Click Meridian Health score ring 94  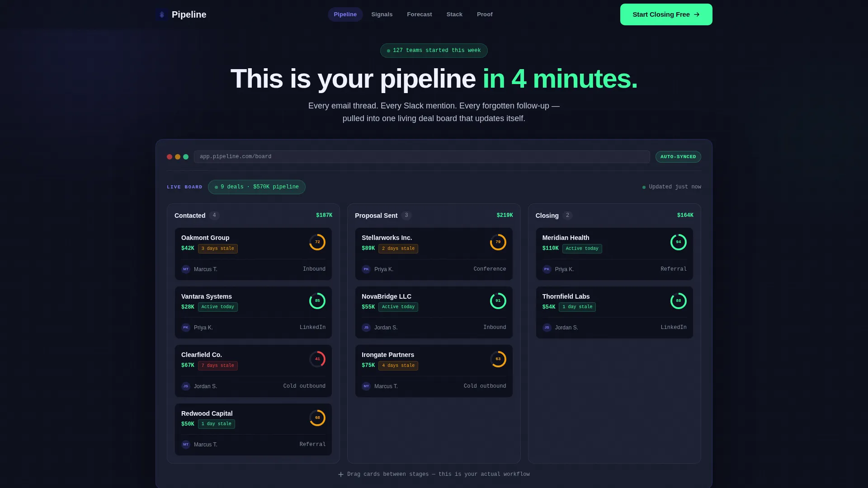click(678, 242)
